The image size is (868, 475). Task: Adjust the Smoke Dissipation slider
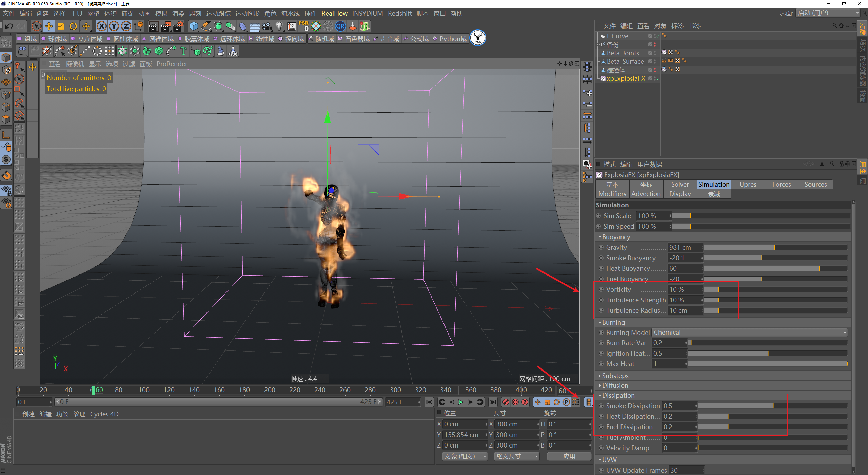coord(772,406)
